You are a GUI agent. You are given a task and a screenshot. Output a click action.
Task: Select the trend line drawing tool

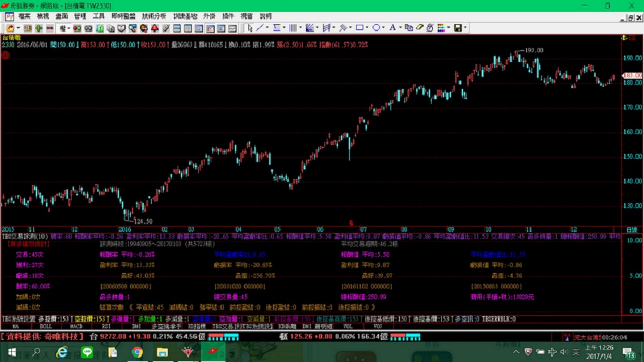click(260, 28)
